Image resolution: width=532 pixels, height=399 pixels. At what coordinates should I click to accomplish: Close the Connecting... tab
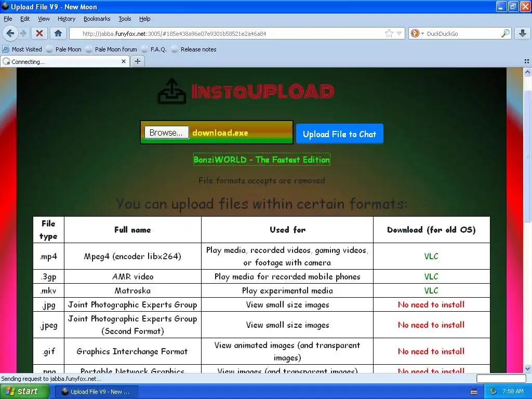(124, 61)
